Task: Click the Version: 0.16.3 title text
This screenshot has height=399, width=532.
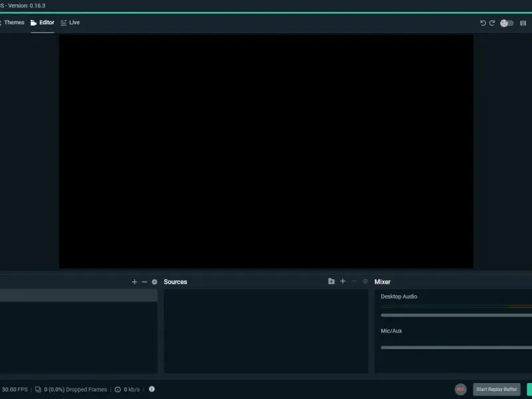Action: click(x=27, y=5)
